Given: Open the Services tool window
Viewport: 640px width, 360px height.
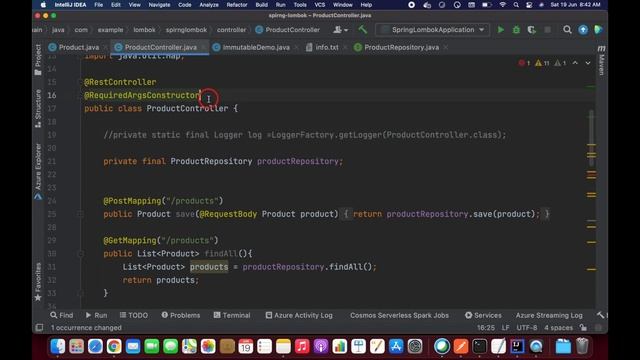Looking at the screenshot, I should (483, 316).
